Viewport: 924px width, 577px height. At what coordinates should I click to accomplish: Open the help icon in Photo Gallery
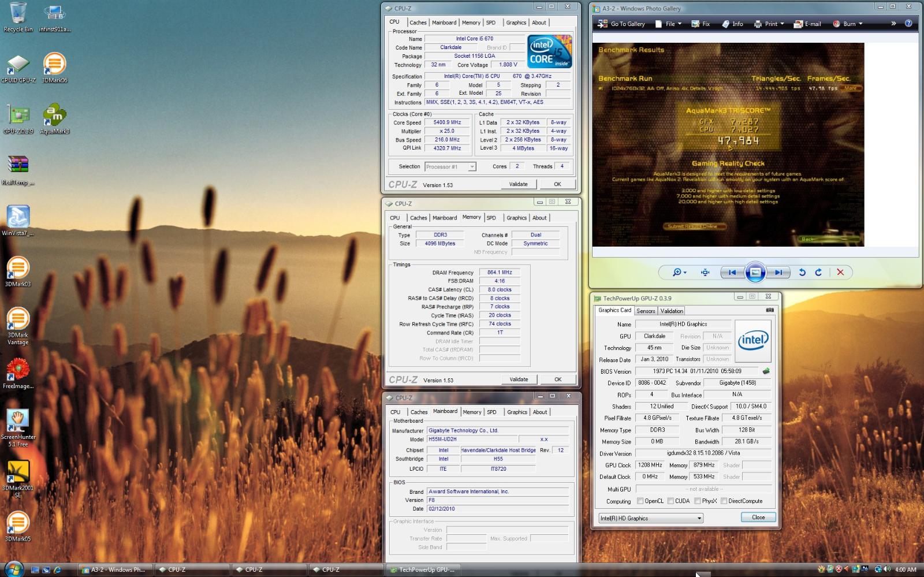pos(908,24)
